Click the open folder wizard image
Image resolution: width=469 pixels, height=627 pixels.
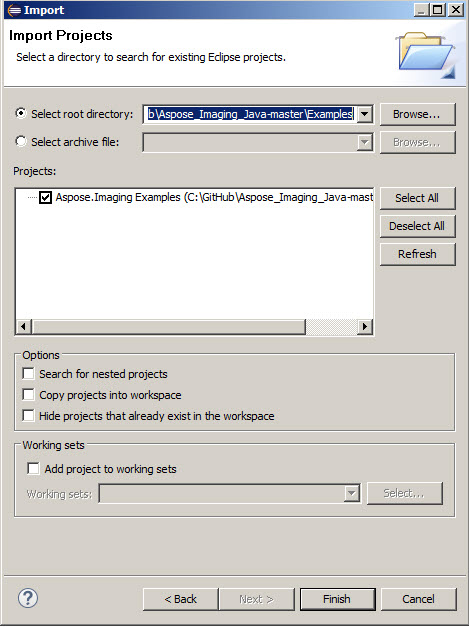[x=426, y=56]
